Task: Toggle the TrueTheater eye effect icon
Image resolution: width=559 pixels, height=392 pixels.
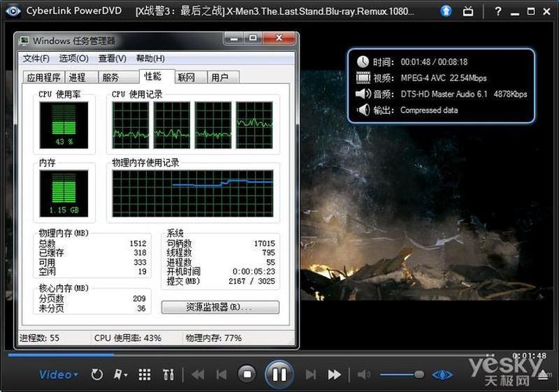Action: coord(442,375)
